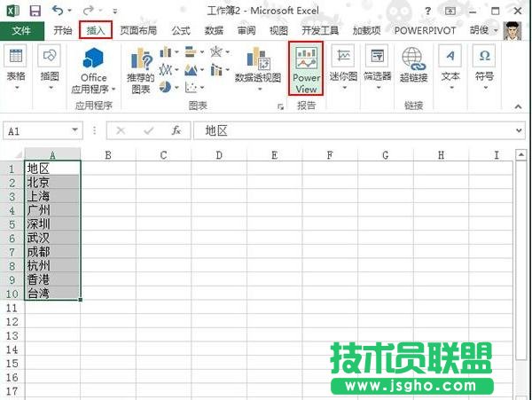532x400 pixels.
Task: Click the Save icon in quick access toolbar
Action: click(x=35, y=11)
